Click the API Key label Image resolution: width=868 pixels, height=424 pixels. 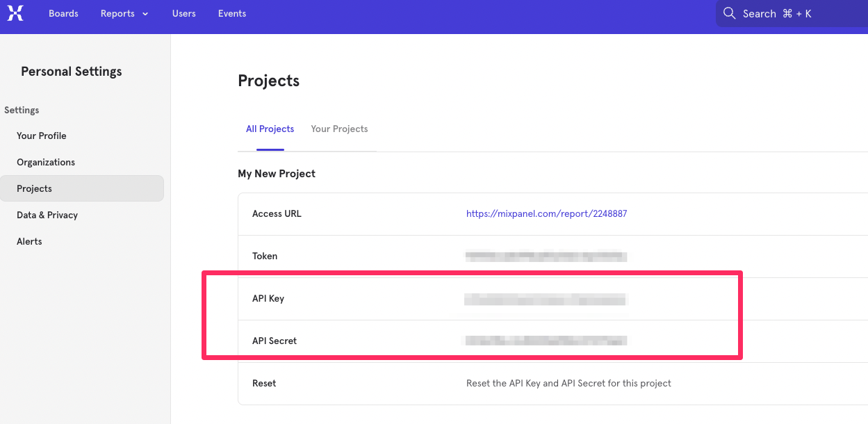click(x=268, y=299)
